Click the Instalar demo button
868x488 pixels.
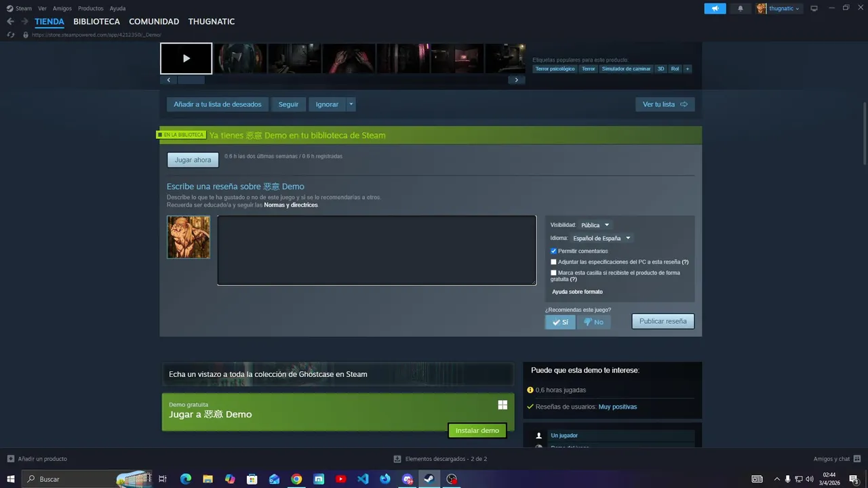(x=477, y=430)
